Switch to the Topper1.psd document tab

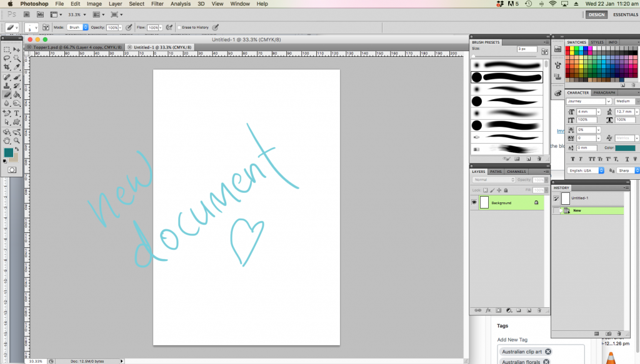point(76,47)
